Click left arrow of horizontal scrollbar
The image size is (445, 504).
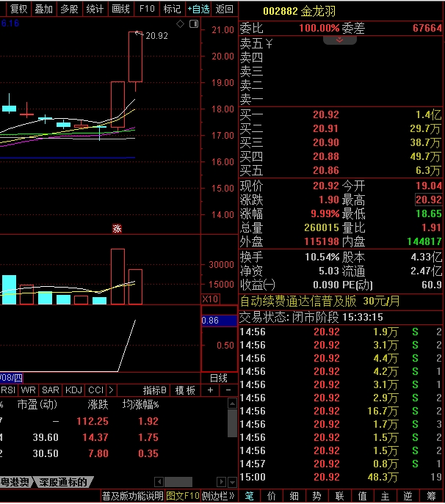click(x=159, y=482)
